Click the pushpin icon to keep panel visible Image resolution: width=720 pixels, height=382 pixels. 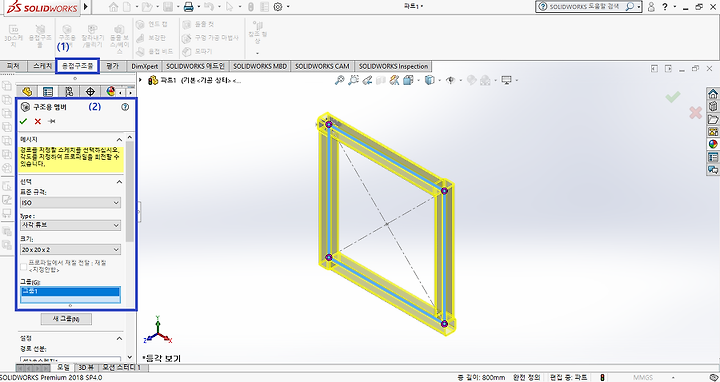point(51,121)
